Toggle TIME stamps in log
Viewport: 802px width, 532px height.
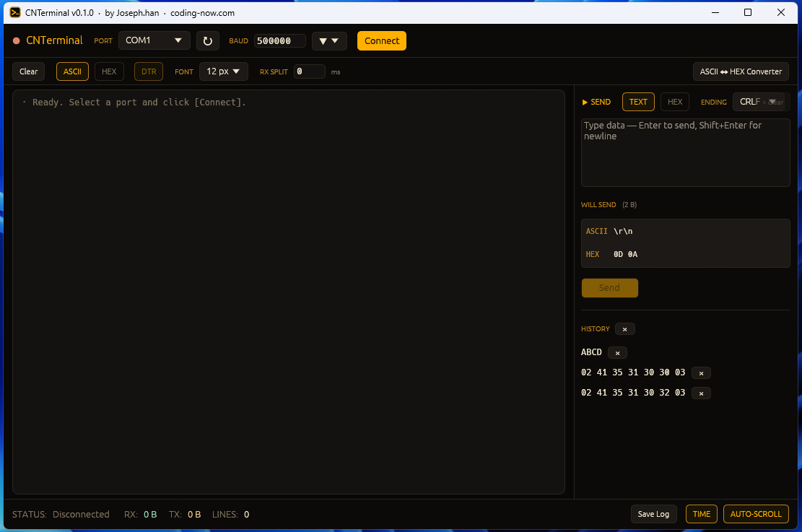point(701,514)
